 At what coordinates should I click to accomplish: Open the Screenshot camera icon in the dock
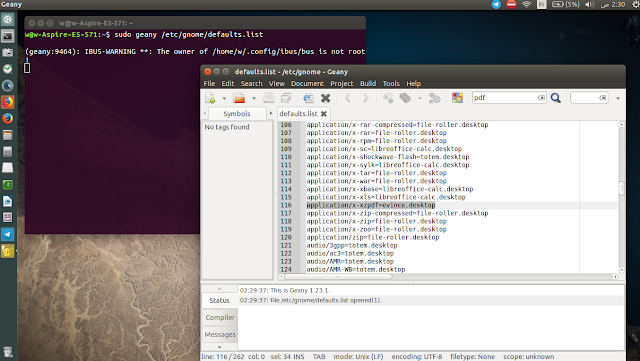click(x=8, y=52)
